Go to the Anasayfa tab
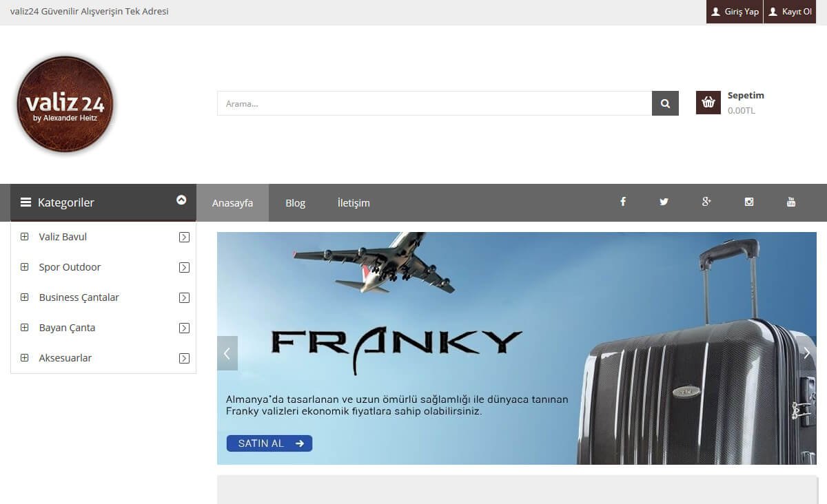827x504 pixels. click(232, 202)
